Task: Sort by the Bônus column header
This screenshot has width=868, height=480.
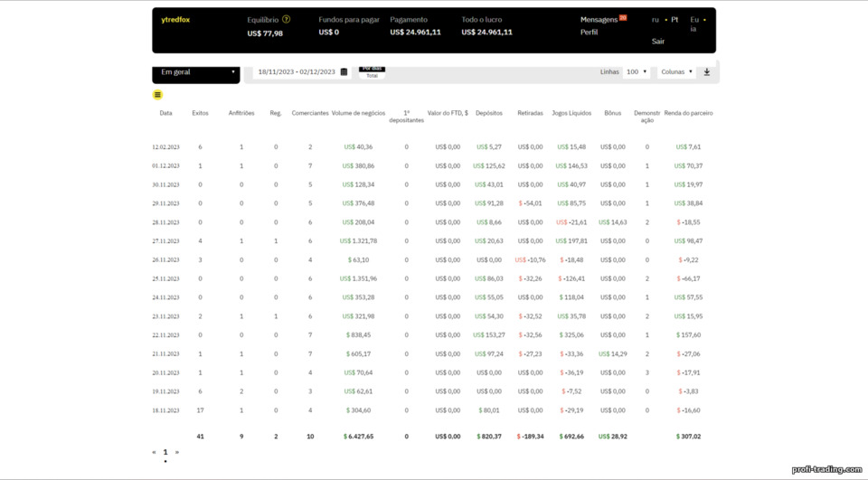Action: (x=613, y=113)
